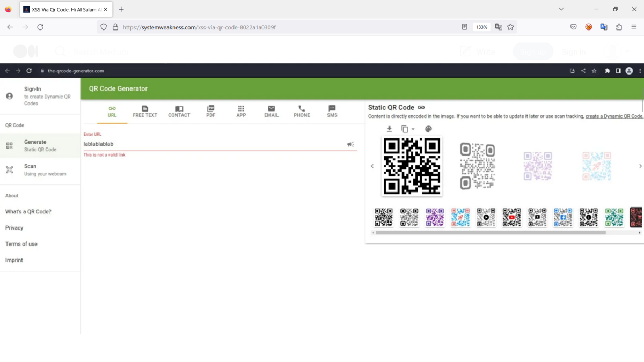The height and width of the screenshot is (362, 644).
Task: Click reload icon beside the-qrcode-generator.com address
Action: [x=29, y=71]
